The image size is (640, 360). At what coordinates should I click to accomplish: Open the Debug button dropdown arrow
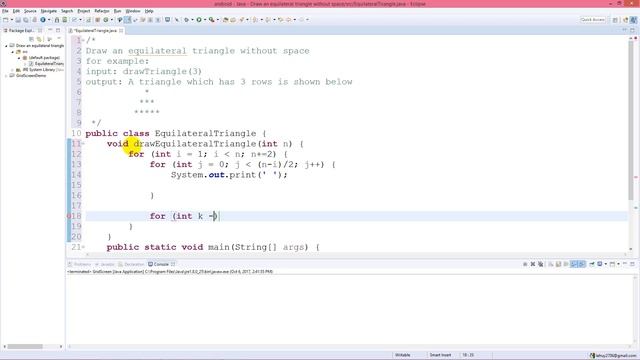pyautogui.click(x=192, y=20)
